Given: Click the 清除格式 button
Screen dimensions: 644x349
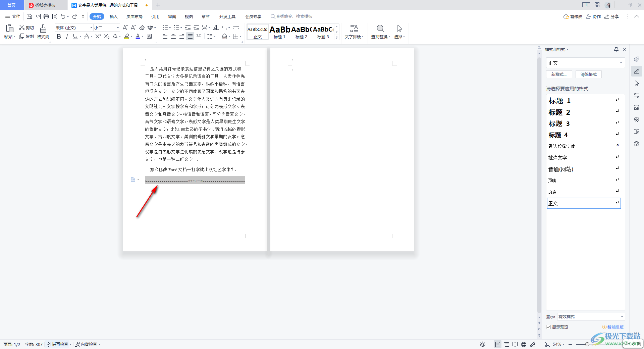Looking at the screenshot, I should [x=589, y=74].
